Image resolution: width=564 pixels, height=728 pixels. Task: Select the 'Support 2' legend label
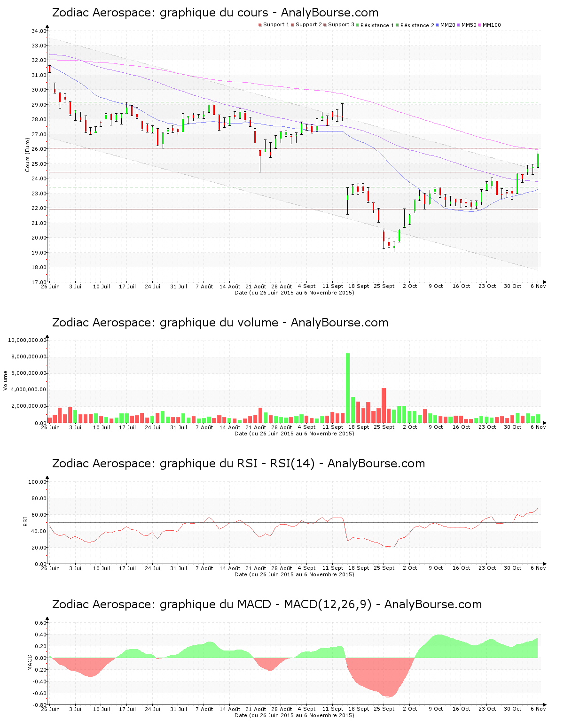click(x=309, y=25)
